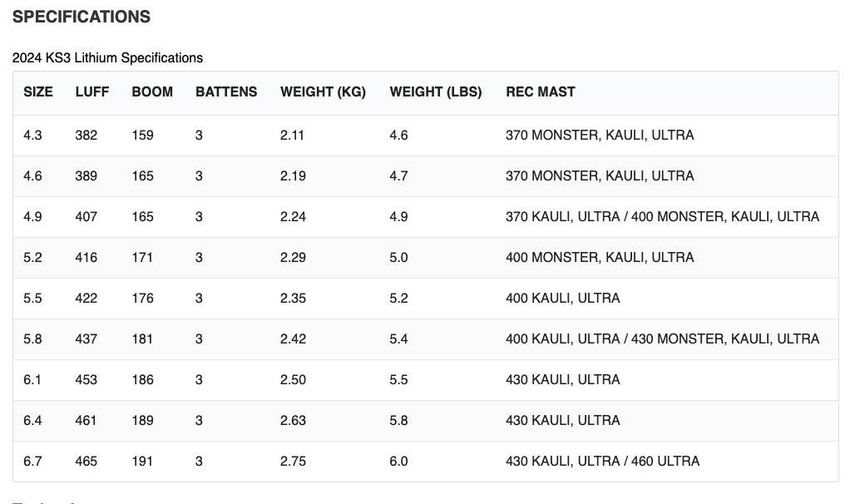Click the luff value 461

[86, 420]
